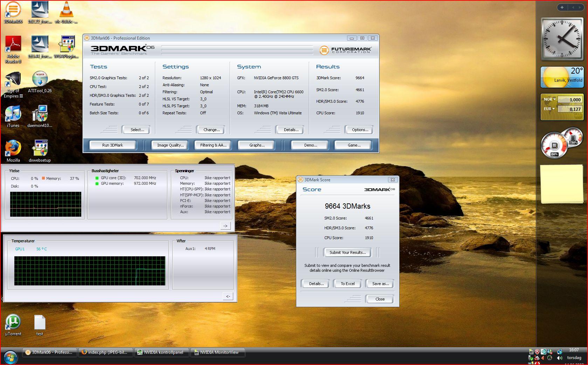588x365 pixels.
Task: Click the 9664 3DMarks score text
Action: click(347, 206)
